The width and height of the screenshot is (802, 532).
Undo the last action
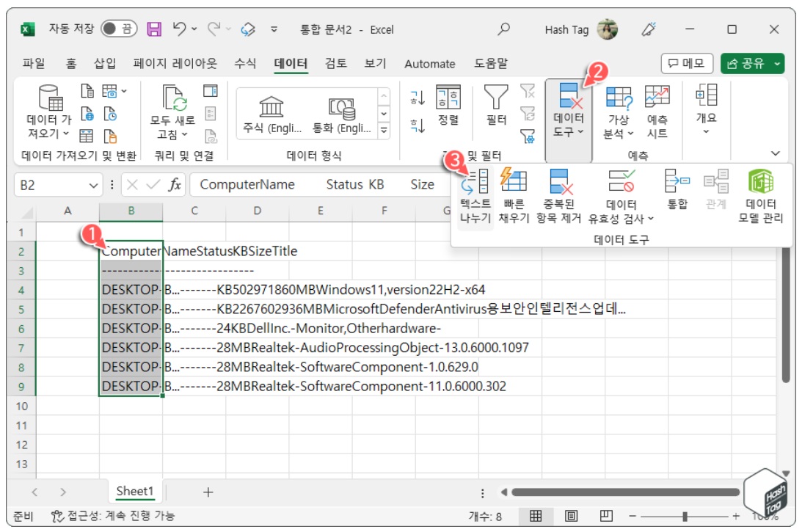click(180, 29)
